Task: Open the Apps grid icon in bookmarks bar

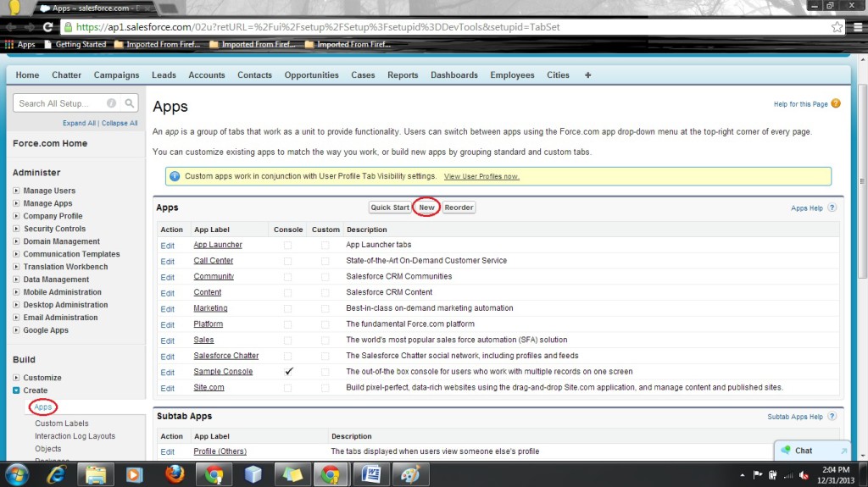Action: click(8, 44)
